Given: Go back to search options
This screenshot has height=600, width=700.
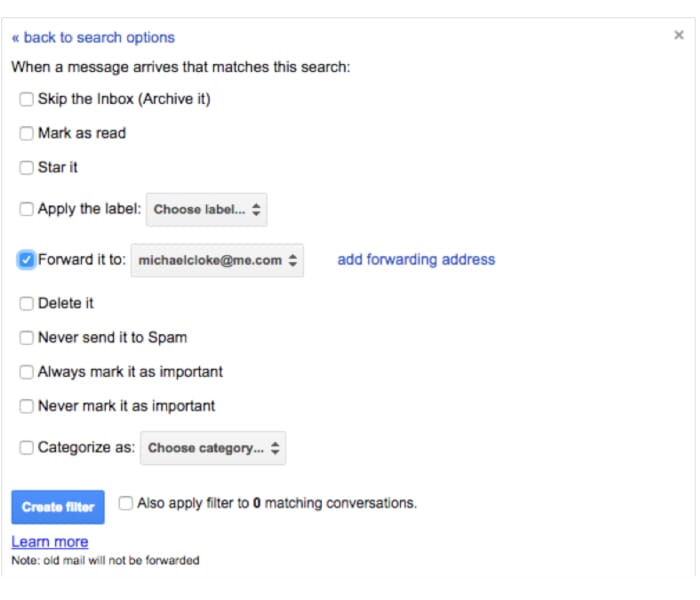Looking at the screenshot, I should pos(93,38).
